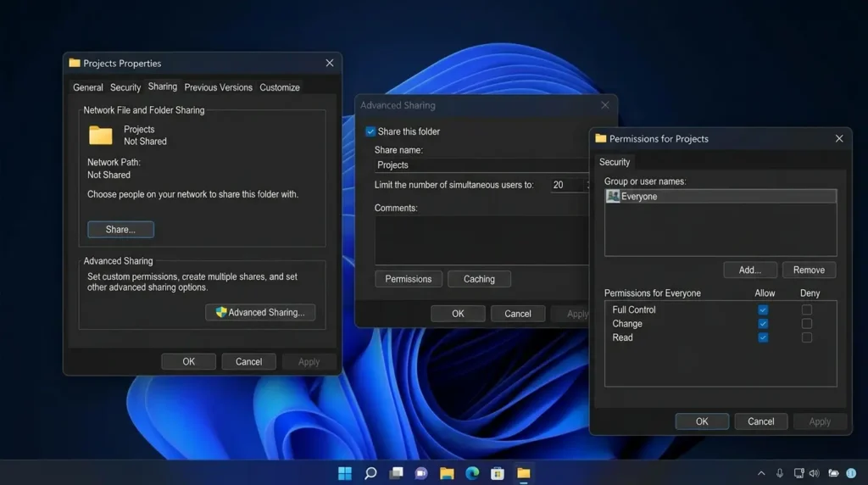The height and width of the screenshot is (485, 868).
Task: Click the microphone tray icon
Action: tap(780, 473)
